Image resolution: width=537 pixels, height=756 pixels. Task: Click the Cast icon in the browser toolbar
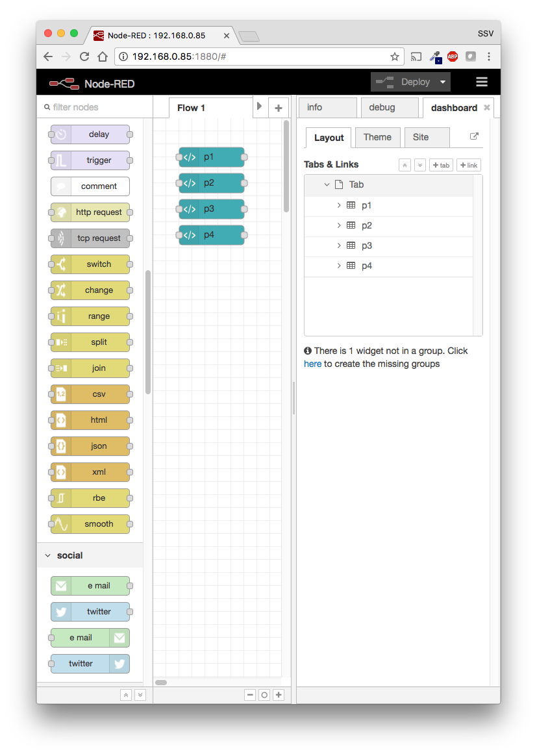tap(416, 57)
